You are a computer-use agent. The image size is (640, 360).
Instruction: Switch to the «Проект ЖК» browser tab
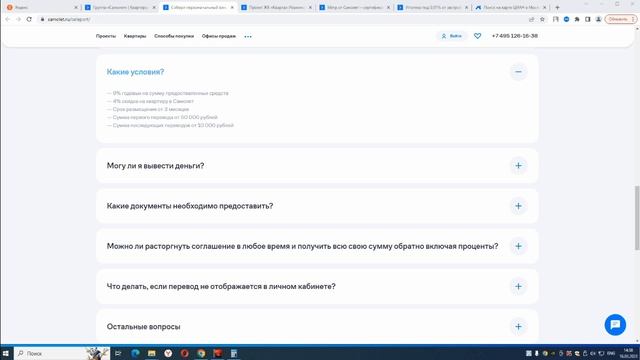tap(276, 7)
